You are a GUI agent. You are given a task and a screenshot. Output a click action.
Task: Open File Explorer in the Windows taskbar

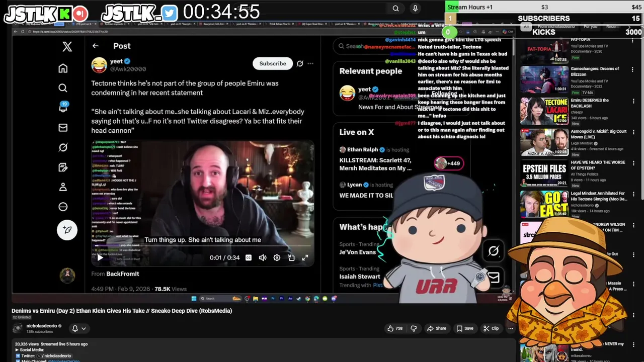tap(256, 299)
